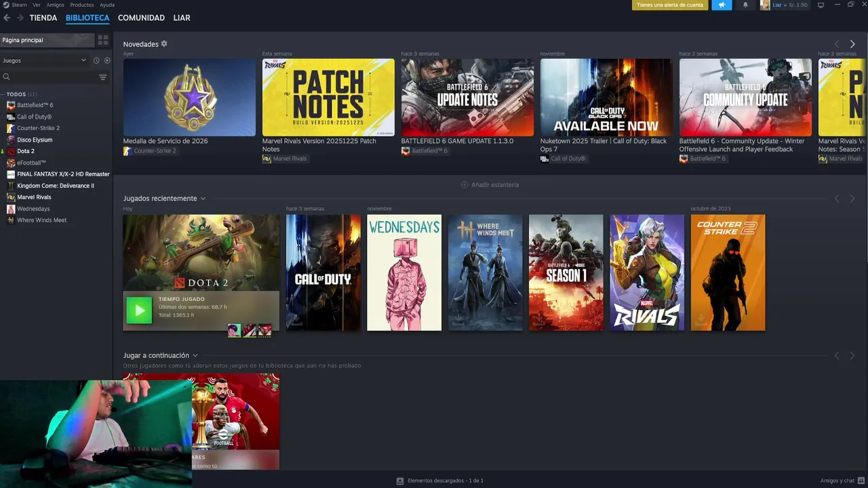
Task: Click Añadir estantería plus icon
Action: point(465,184)
